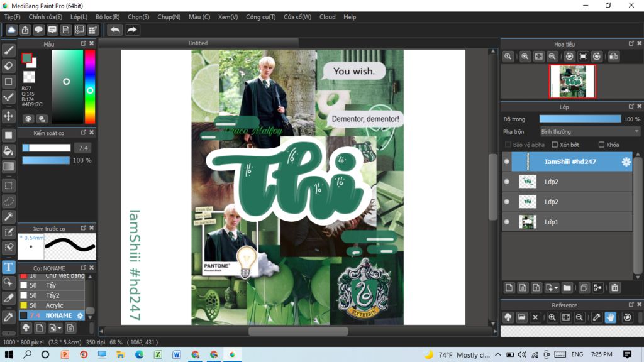Add a new layer in Layer panel
This screenshot has width=644, height=362.
point(509,288)
